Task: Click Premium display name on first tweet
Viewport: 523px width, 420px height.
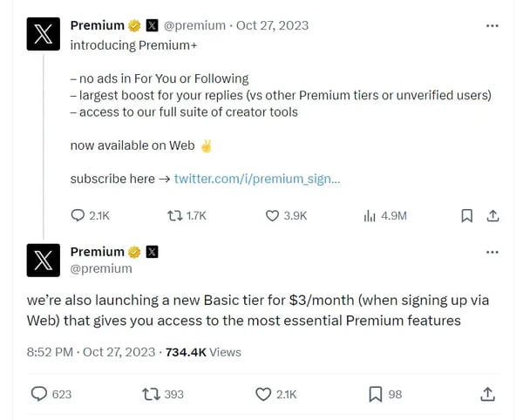Action: pyautogui.click(x=97, y=25)
